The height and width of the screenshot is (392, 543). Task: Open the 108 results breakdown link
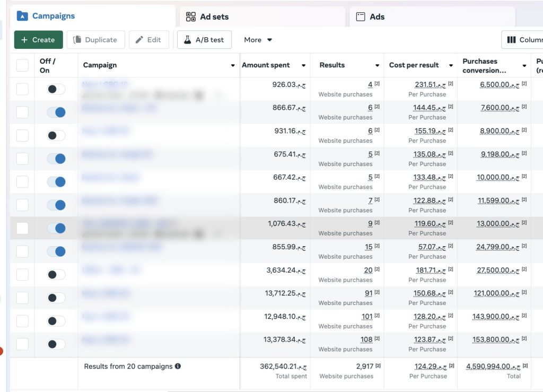tap(366, 339)
